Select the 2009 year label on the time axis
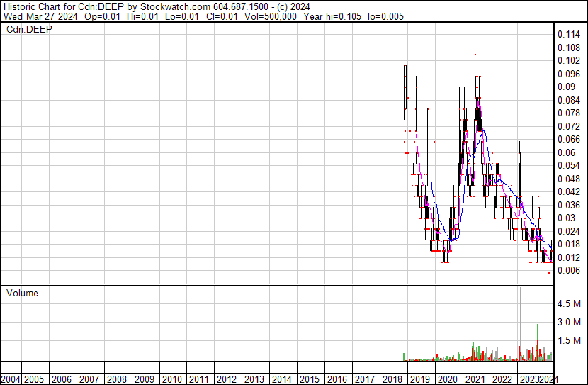Viewport: 588px width, 385px height. tap(145, 379)
